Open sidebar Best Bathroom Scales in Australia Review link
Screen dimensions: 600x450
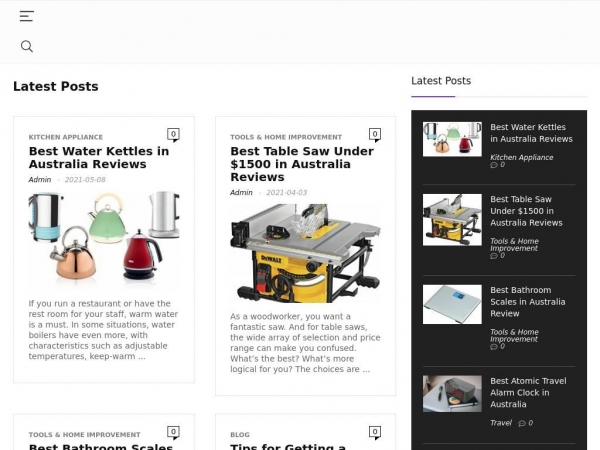[x=528, y=302]
